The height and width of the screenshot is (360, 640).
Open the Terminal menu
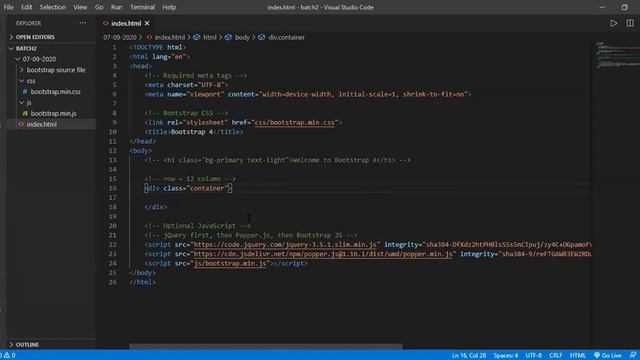pos(142,7)
